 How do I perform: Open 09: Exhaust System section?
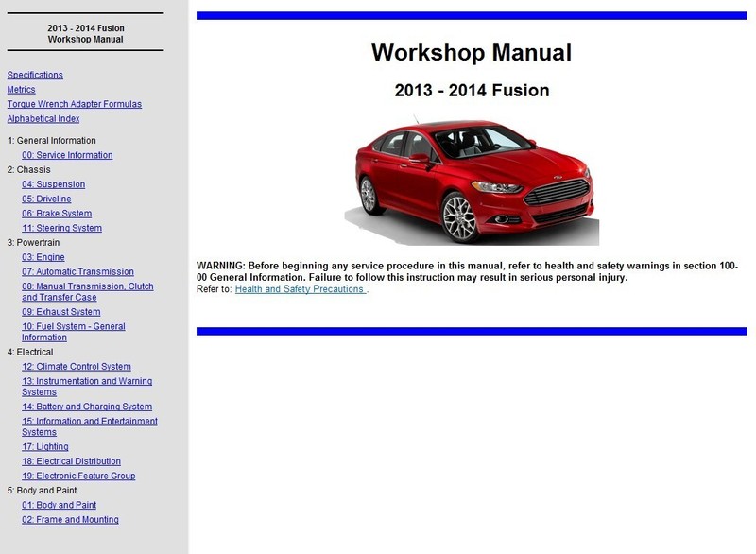point(61,311)
